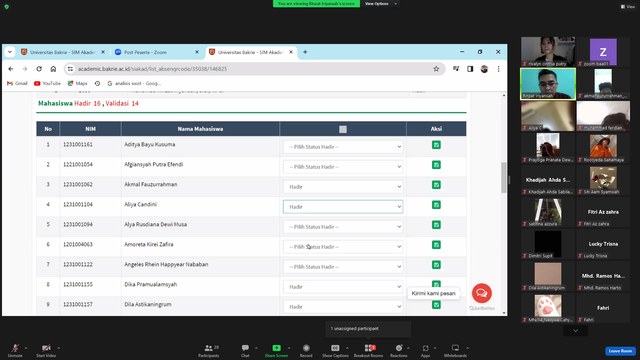The image size is (640, 360).
Task: Select Rinzat Iriyansah video thumbnail
Action: tap(548, 84)
